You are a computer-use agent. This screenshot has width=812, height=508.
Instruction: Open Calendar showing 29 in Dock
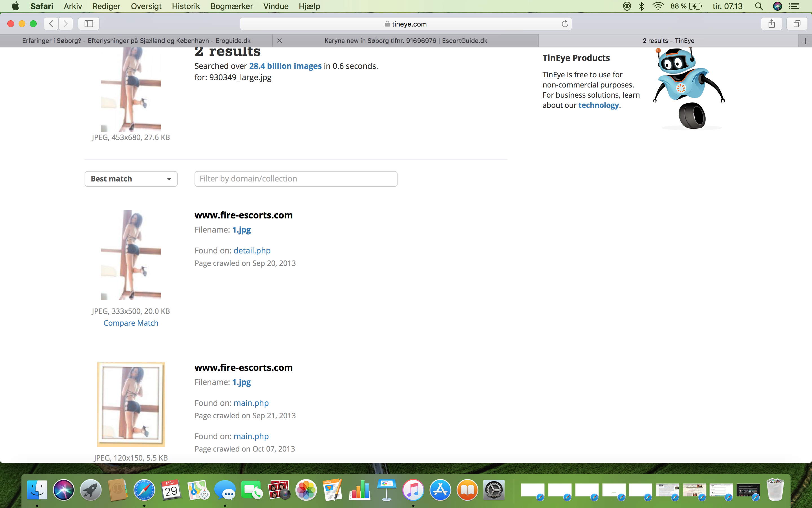171,490
